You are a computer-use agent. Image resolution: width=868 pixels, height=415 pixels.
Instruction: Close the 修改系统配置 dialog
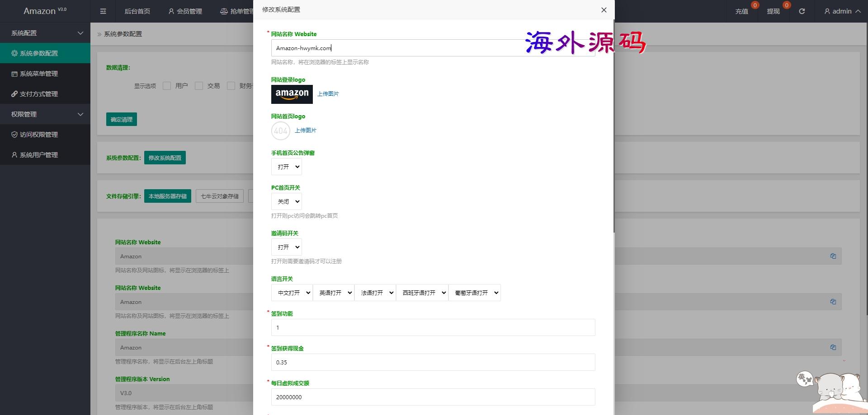[604, 10]
